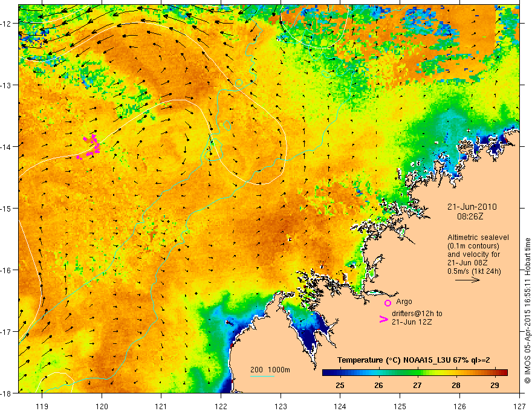Click the longitude axis label 120
The width and height of the screenshot is (532, 411).
click(102, 406)
